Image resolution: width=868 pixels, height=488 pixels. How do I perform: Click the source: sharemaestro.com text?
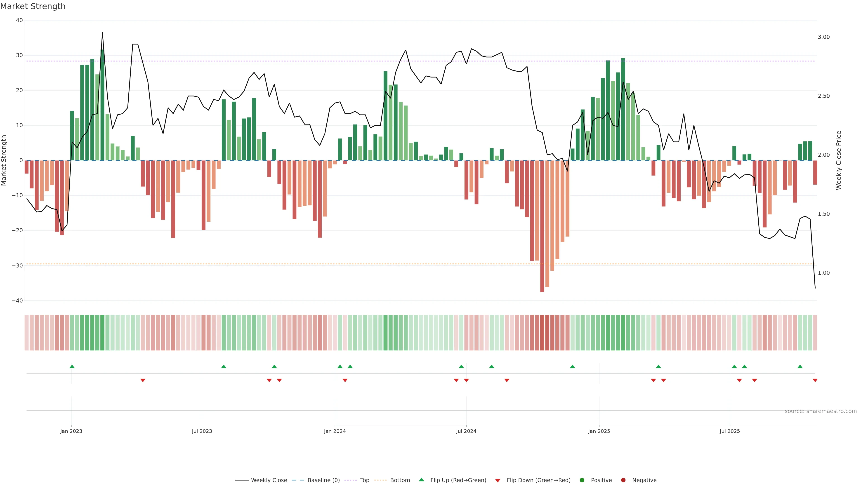tap(821, 411)
